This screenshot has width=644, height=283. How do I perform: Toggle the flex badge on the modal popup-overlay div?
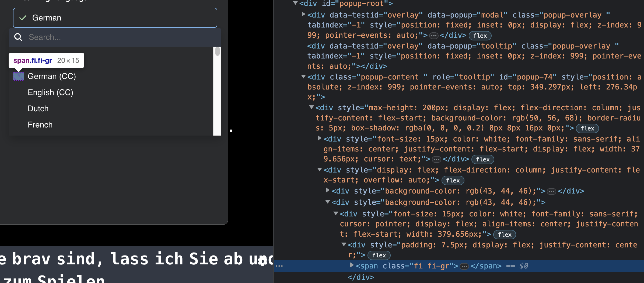click(480, 35)
